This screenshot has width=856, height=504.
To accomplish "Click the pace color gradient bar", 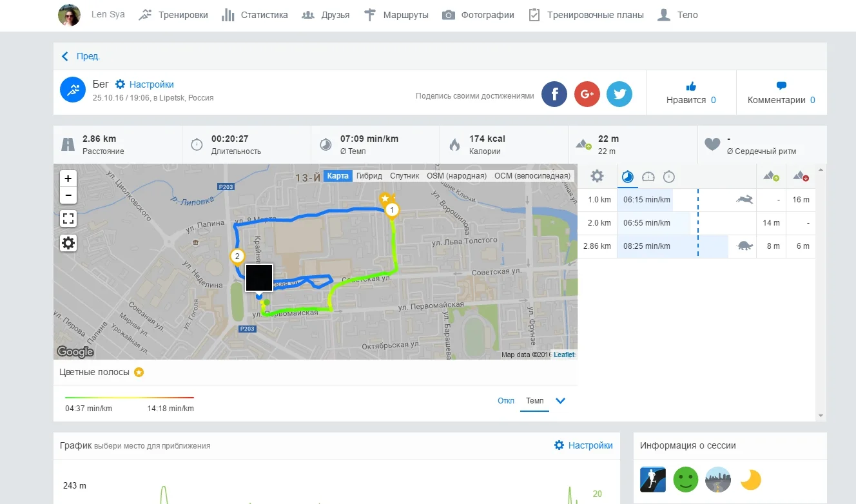I will point(130,398).
